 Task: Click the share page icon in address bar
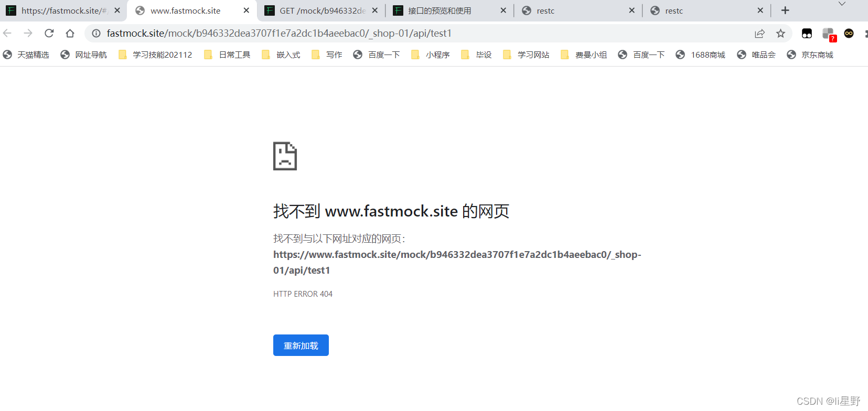759,34
